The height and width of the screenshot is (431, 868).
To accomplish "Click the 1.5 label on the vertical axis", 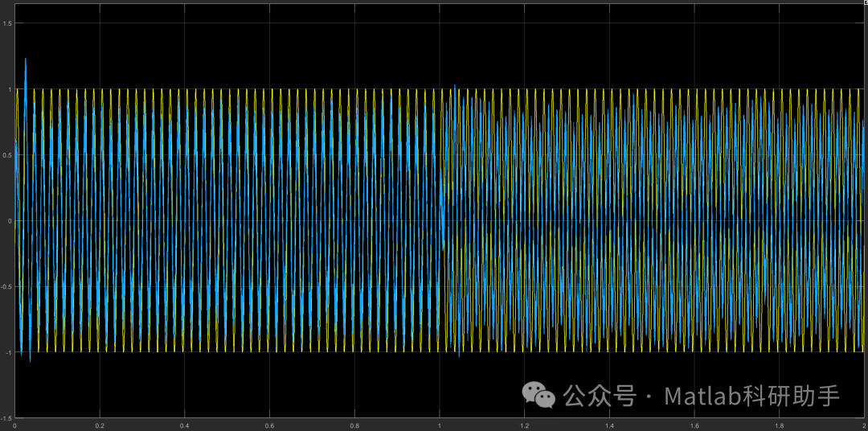I will (8, 23).
